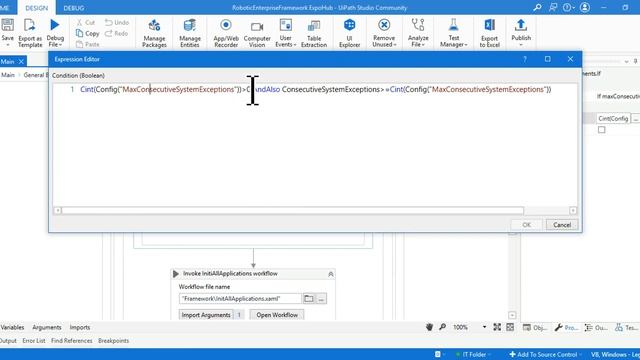The image size is (640, 360).
Task: Open the Error List tab
Action: (x=33, y=340)
